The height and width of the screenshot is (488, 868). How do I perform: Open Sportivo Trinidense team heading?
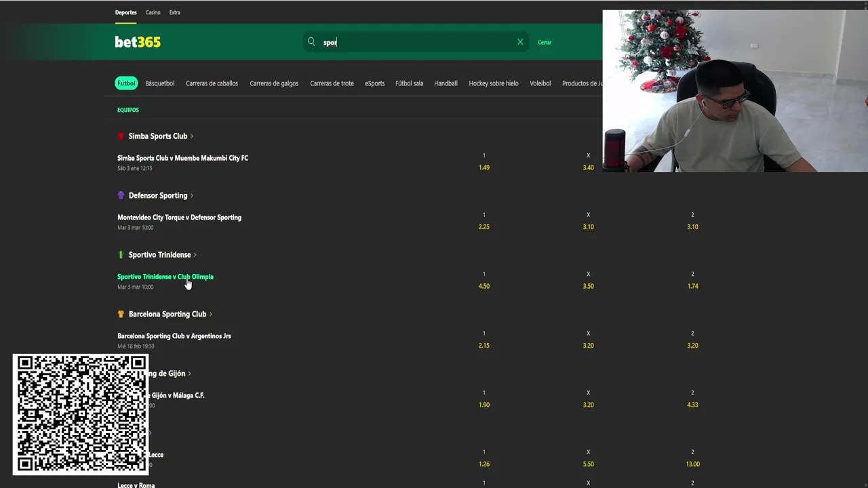click(x=160, y=255)
